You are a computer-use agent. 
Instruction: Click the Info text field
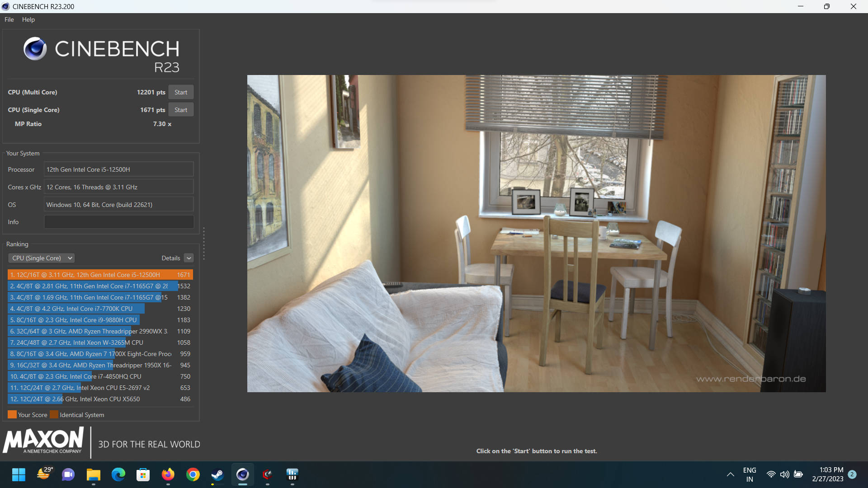click(x=118, y=222)
